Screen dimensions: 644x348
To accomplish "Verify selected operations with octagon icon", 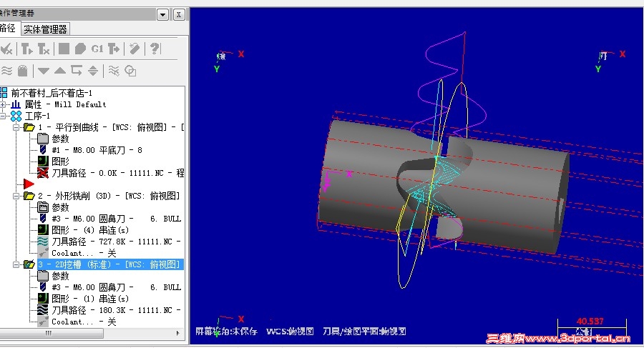I will pyautogui.click(x=80, y=49).
